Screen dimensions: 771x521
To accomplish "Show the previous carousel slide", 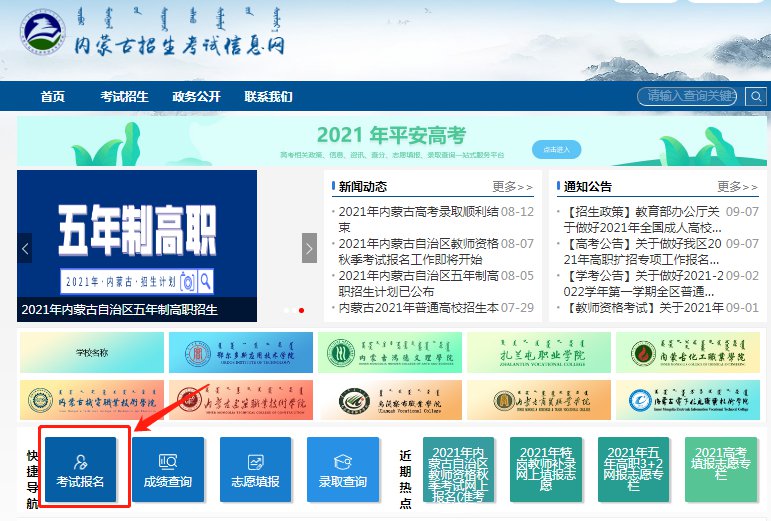I will 25,248.
